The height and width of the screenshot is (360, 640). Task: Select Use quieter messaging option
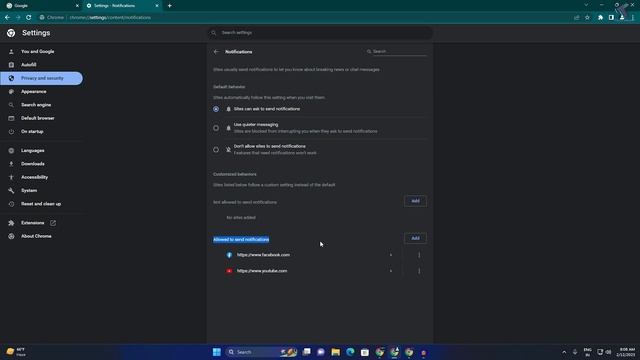pyautogui.click(x=216, y=128)
